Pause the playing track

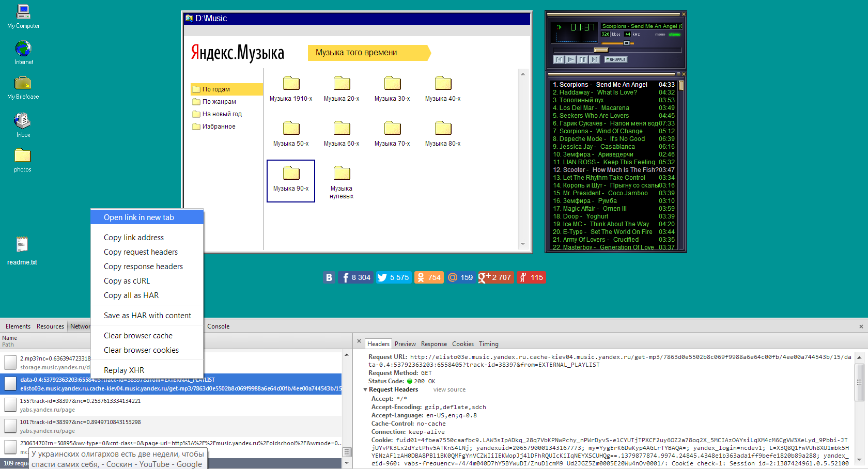click(x=582, y=59)
